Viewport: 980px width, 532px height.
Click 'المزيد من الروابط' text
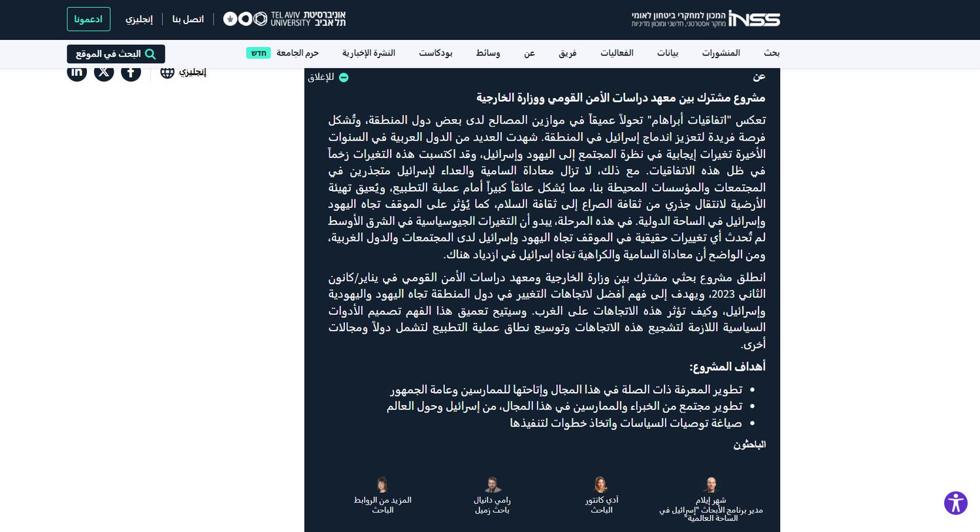coord(383,500)
